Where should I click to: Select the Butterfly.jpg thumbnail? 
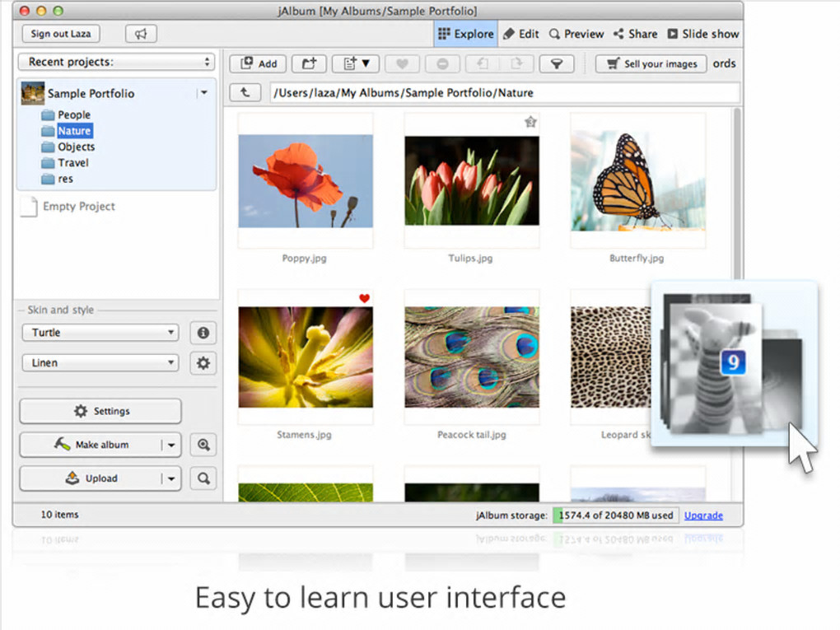tap(637, 181)
